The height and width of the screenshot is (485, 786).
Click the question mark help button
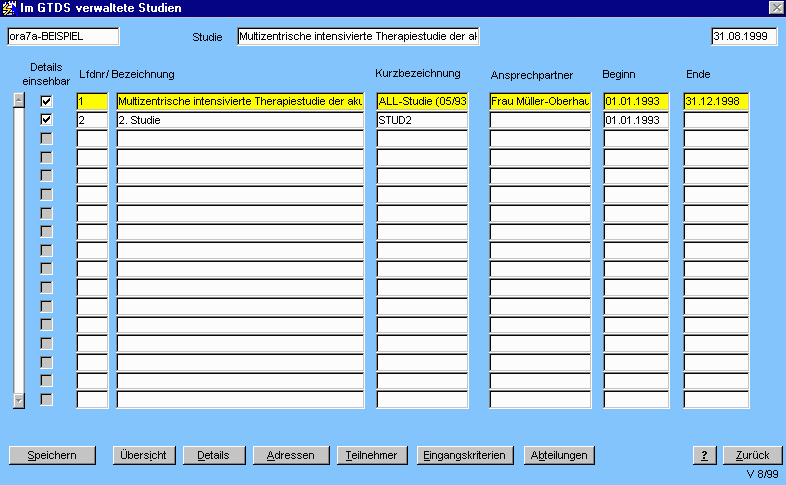pos(704,455)
